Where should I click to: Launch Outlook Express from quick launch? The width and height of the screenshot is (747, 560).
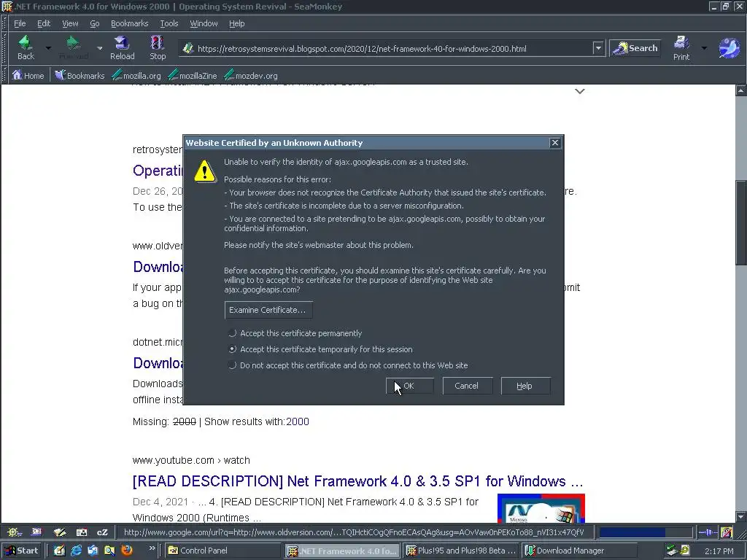click(93, 551)
